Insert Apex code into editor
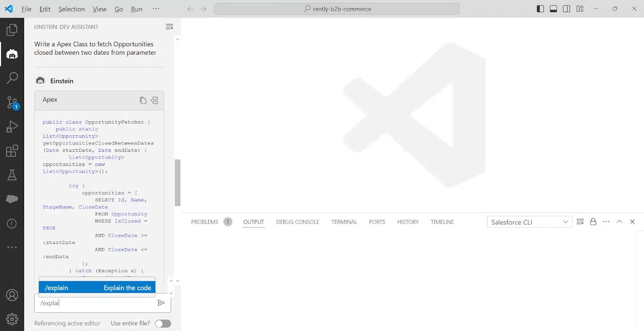Viewport: 644px width, 331px height. coord(154,100)
